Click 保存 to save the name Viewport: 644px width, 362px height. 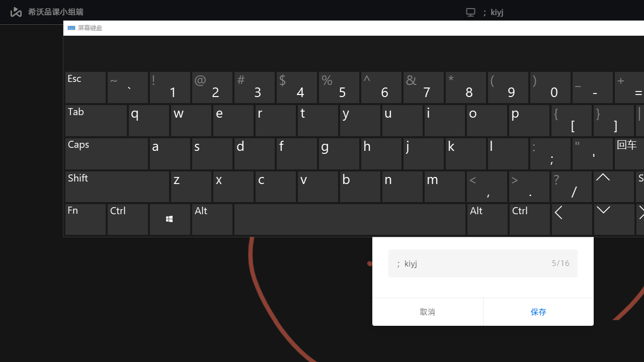point(538,312)
